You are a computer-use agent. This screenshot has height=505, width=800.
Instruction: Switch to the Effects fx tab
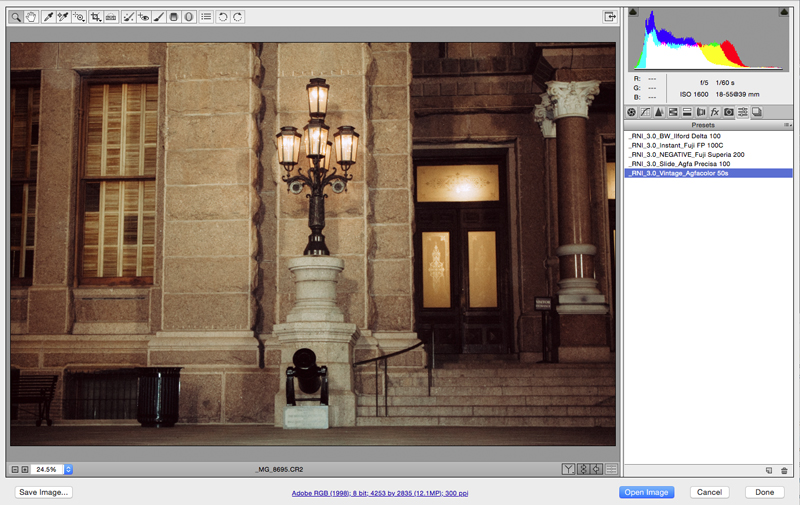(715, 112)
